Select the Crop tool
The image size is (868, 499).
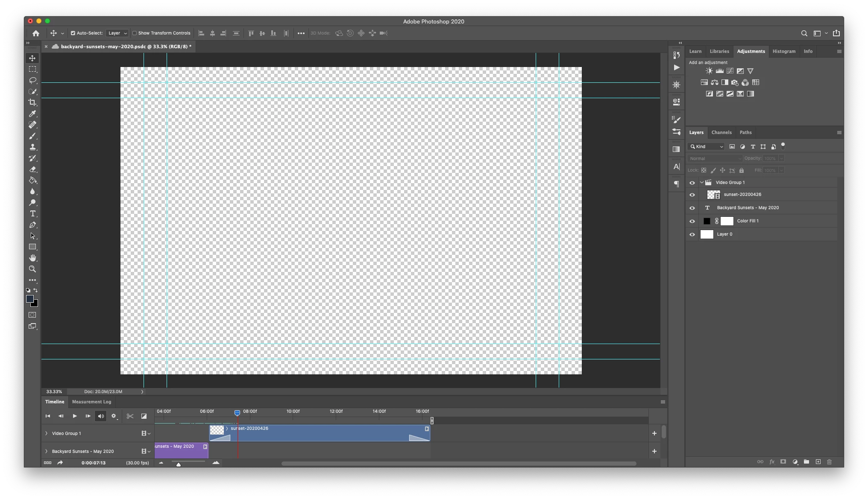coord(32,102)
